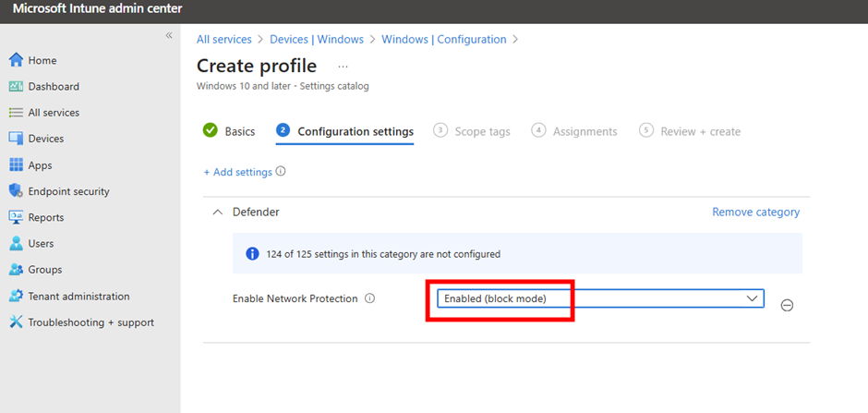Viewport: 868px width, 413px height.
Task: Collapse the left navigation pane
Action: point(169,35)
